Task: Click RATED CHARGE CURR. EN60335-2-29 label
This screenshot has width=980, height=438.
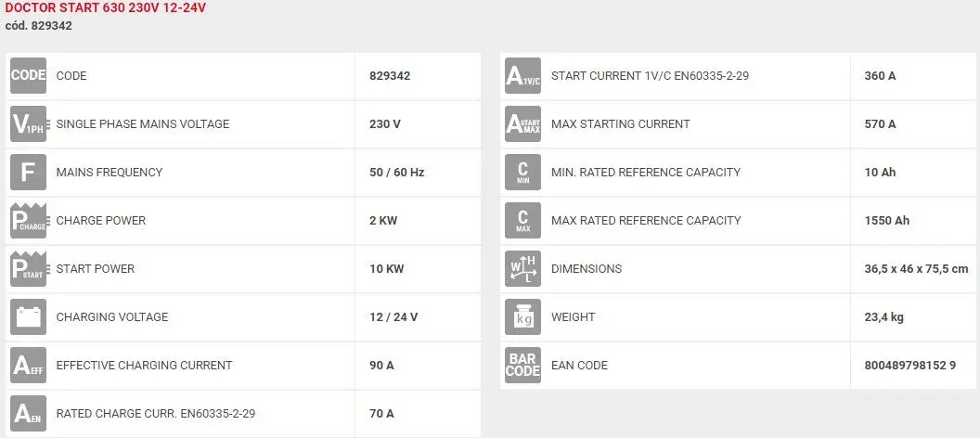Action: pos(156,413)
